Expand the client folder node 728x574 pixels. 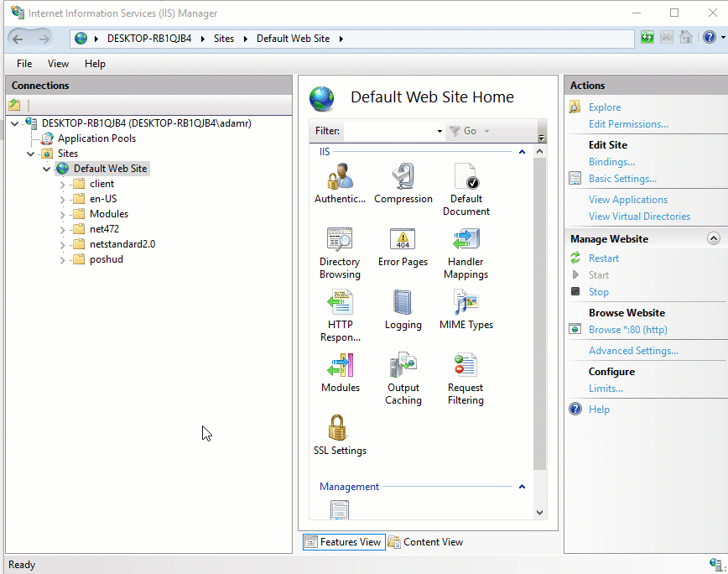click(x=62, y=185)
